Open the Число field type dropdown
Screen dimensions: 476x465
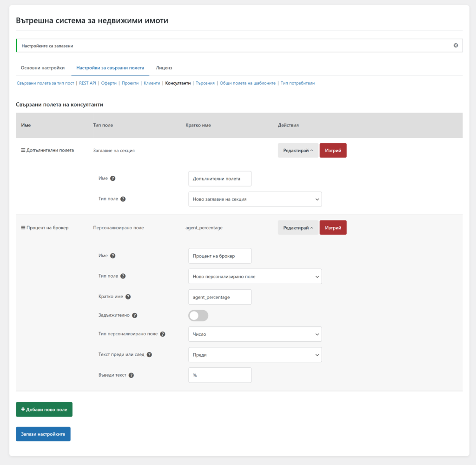pos(255,334)
